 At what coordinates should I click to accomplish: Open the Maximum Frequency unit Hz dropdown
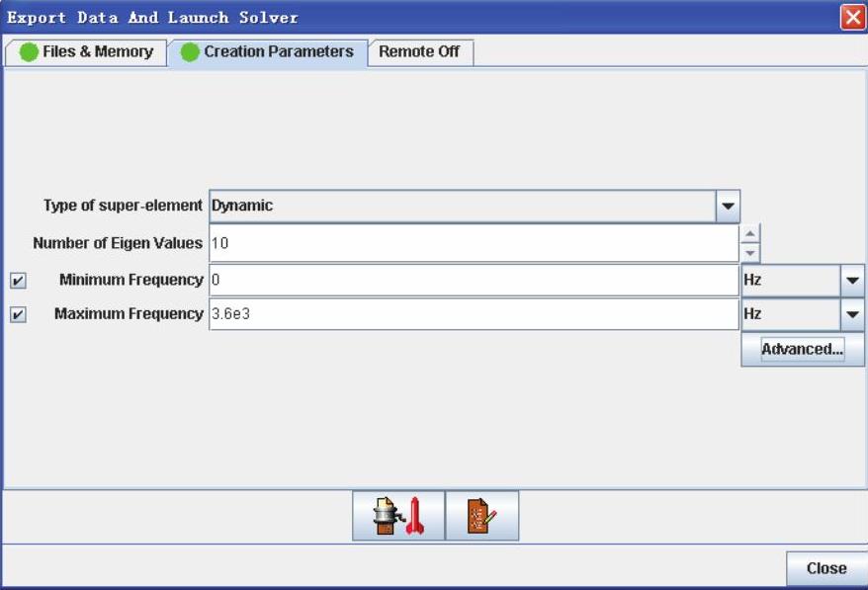(852, 314)
